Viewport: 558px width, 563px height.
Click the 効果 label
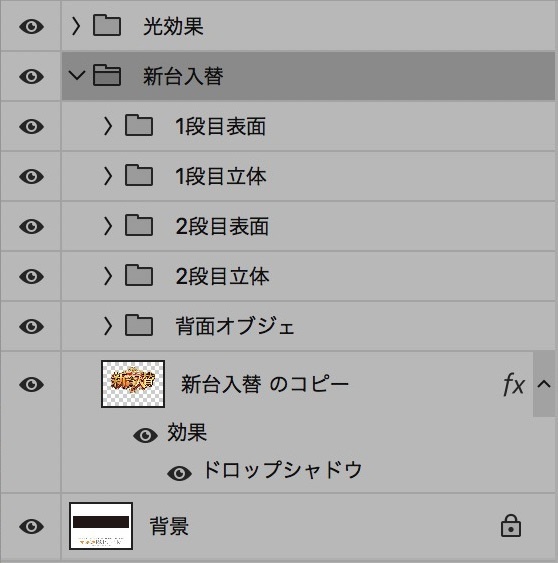[x=187, y=432]
